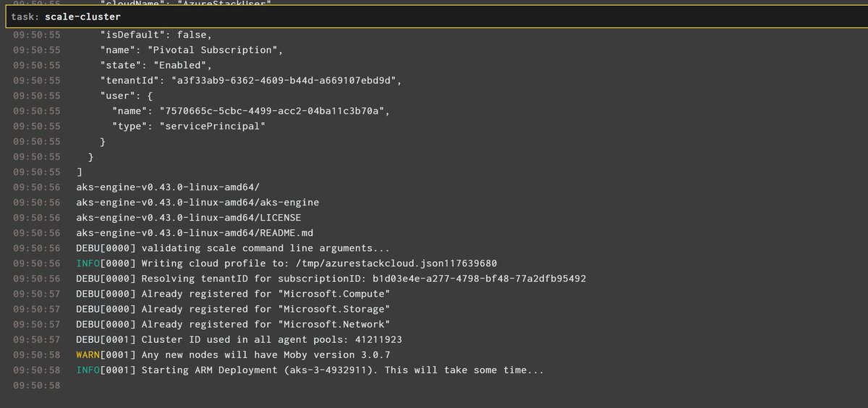Click the Microsoft.Network registration line
This screenshot has height=408, width=868.
[233, 324]
